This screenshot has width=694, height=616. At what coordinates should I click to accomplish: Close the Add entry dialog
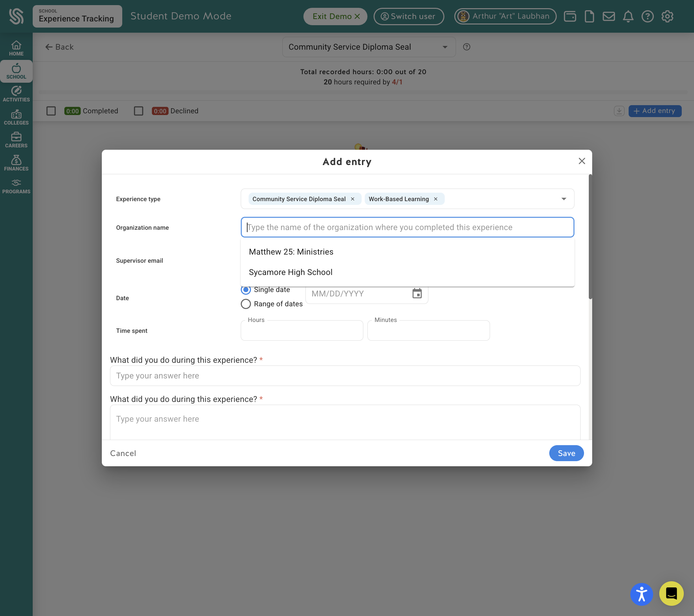[582, 161]
